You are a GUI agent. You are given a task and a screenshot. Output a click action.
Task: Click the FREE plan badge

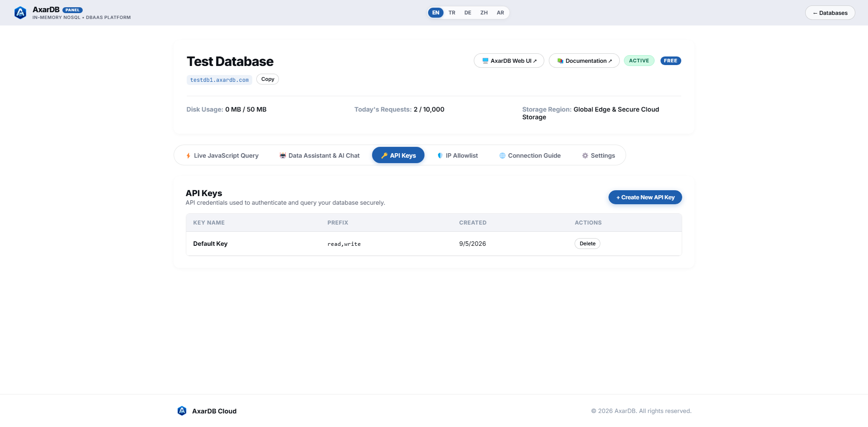(670, 61)
